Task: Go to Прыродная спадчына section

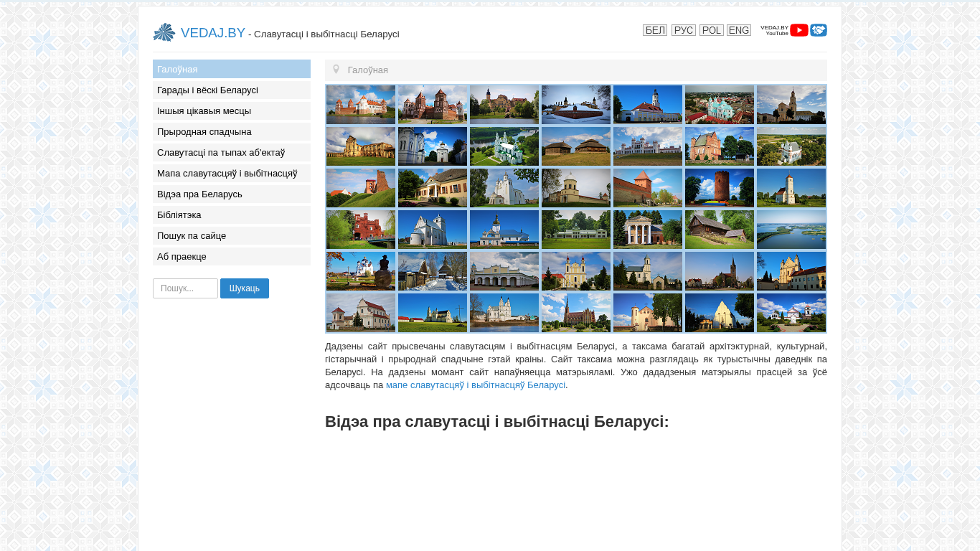Action: 232,131
